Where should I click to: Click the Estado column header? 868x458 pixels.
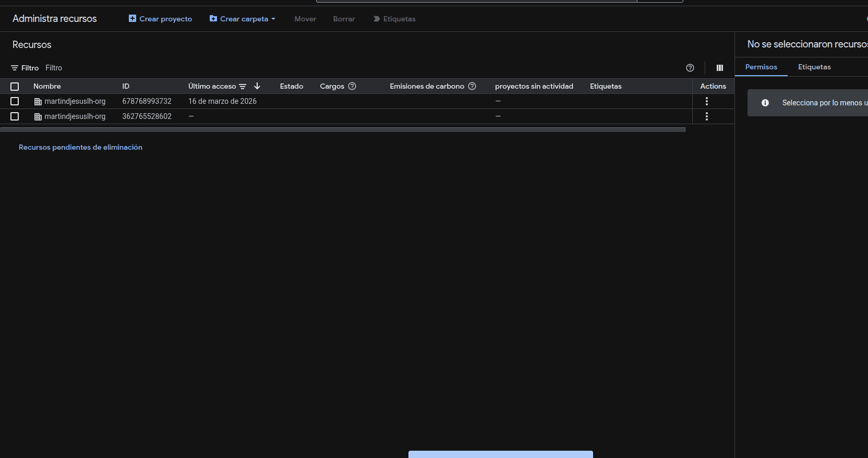(292, 86)
